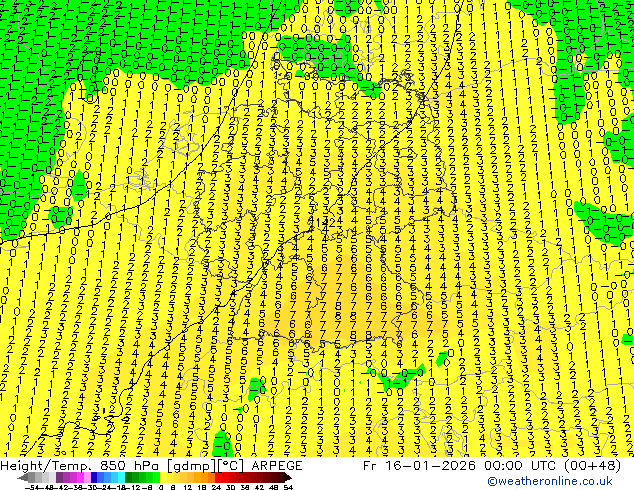634x490 pixels.
Task: Click the darkest green swatch in the legend
Action: pyautogui.click(x=128, y=478)
